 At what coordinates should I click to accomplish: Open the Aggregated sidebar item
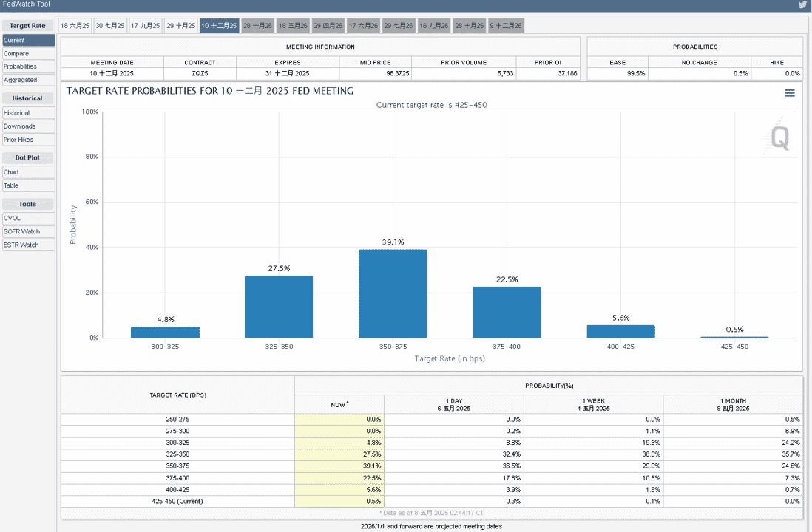pos(29,81)
